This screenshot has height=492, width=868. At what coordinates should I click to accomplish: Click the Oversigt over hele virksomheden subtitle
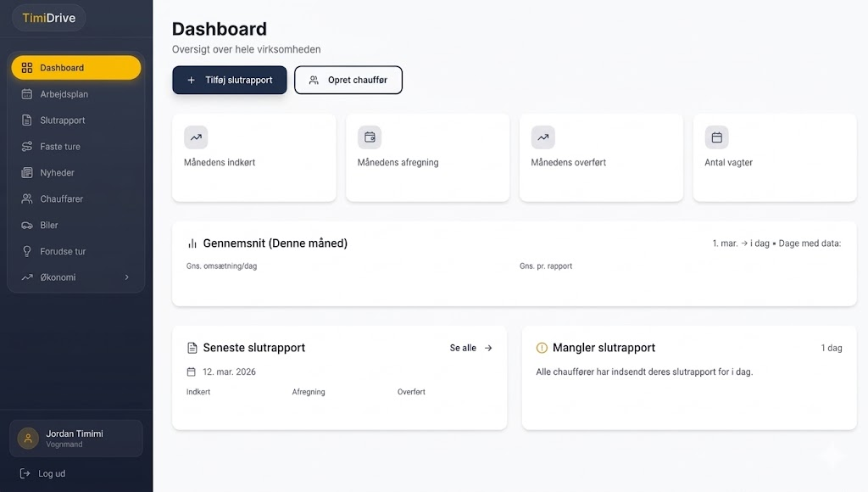(247, 49)
